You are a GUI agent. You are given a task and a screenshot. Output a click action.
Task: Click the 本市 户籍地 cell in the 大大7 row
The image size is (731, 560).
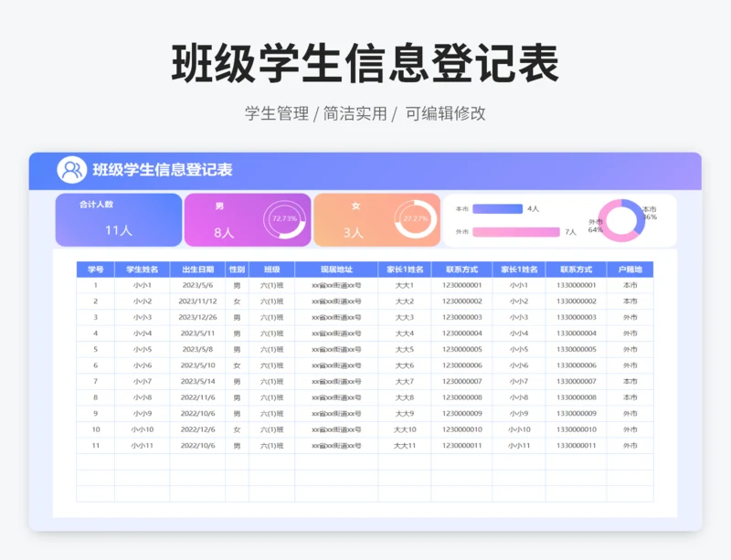(630, 382)
